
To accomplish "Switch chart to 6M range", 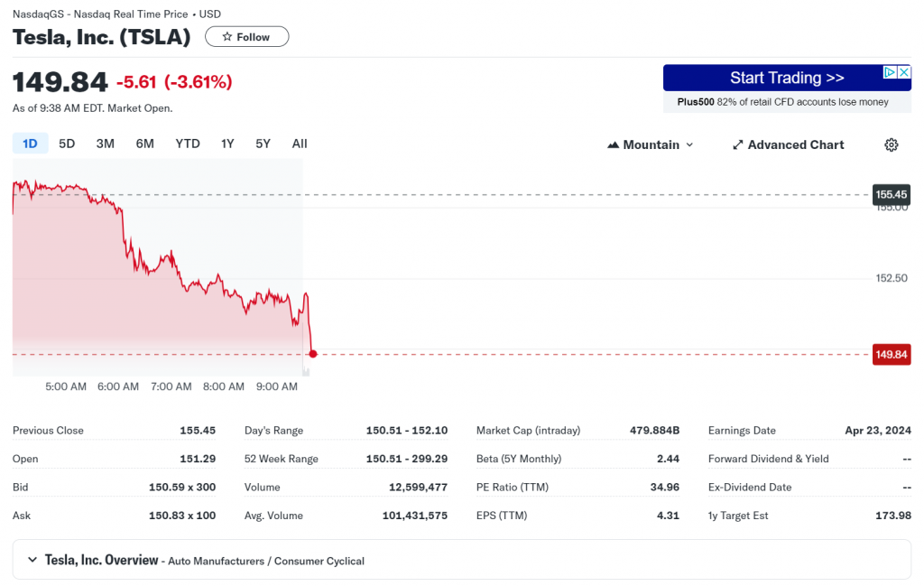I will click(x=145, y=144).
